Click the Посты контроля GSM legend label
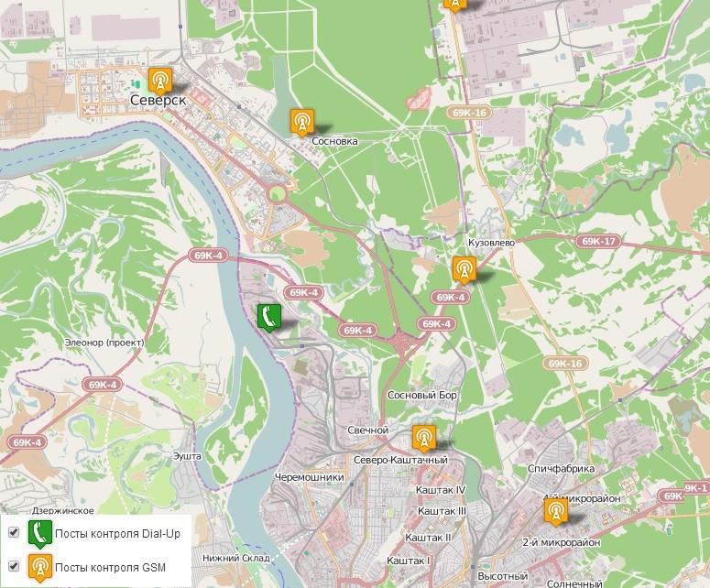 point(110,568)
